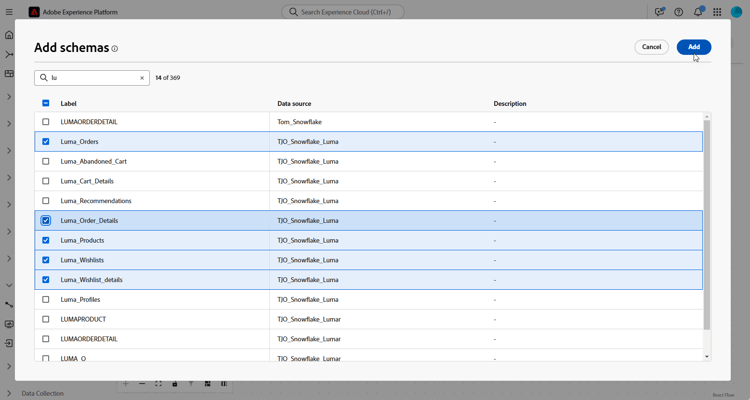Click the Luma_Recommendations label text
Image resolution: width=750 pixels, height=400 pixels.
[x=96, y=201]
